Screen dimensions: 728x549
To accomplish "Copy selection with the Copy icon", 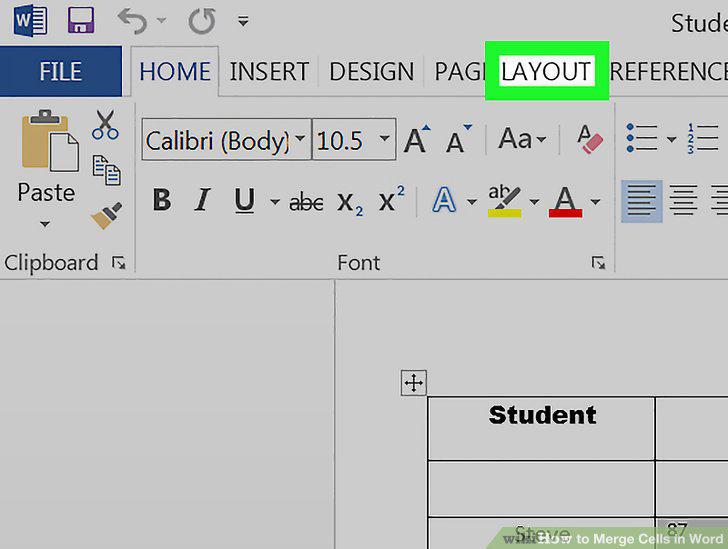I will pos(106,170).
